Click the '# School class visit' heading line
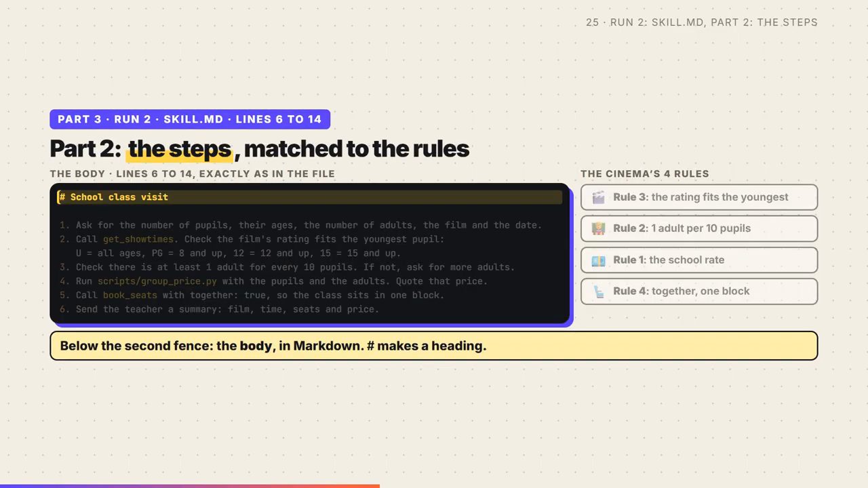This screenshot has width=868, height=488. [x=310, y=197]
